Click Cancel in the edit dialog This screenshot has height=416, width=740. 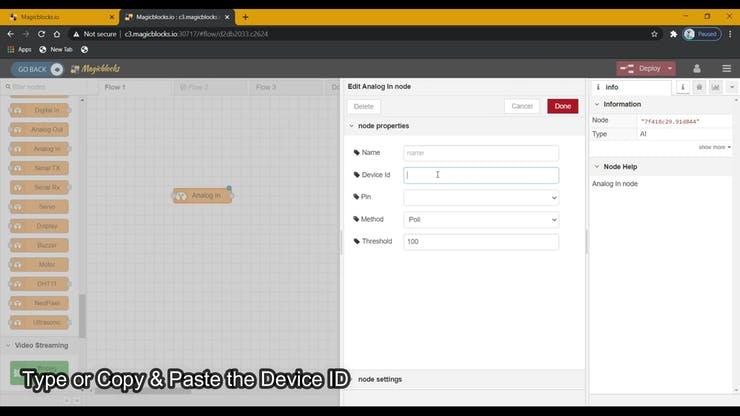pos(522,106)
